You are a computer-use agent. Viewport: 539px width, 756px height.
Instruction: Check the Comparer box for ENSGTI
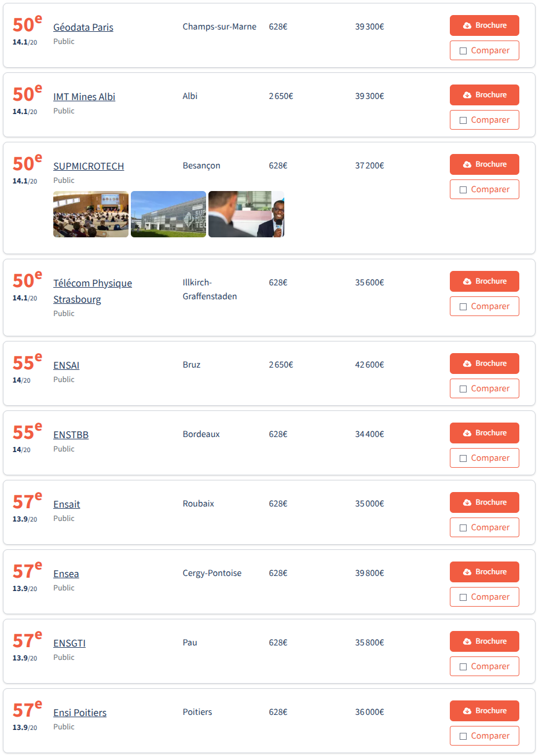(463, 667)
